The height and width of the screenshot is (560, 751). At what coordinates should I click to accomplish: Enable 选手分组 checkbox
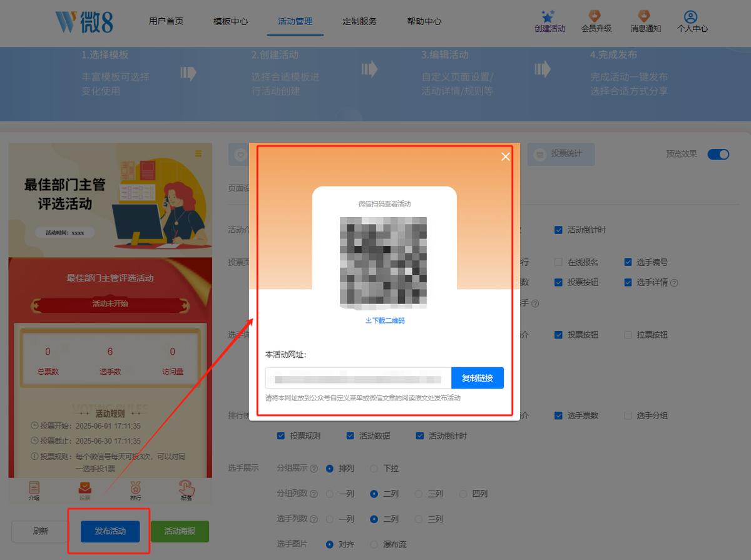click(x=628, y=415)
